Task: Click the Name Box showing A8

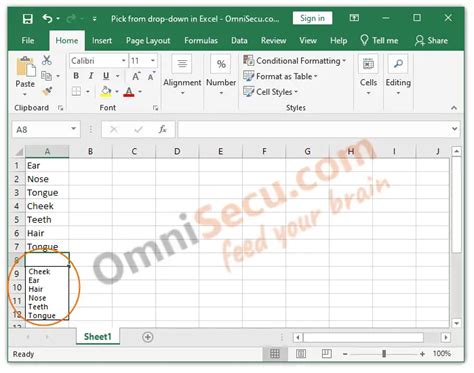Action: [x=46, y=129]
